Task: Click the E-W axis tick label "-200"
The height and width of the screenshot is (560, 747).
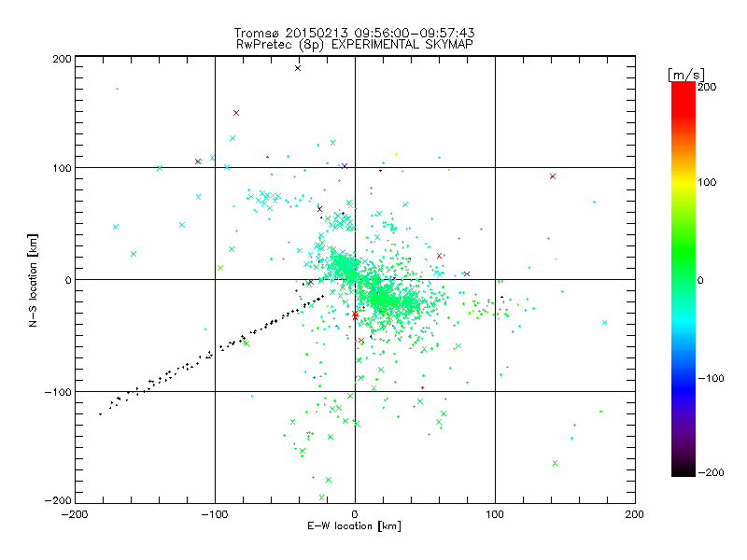Action: [75, 514]
